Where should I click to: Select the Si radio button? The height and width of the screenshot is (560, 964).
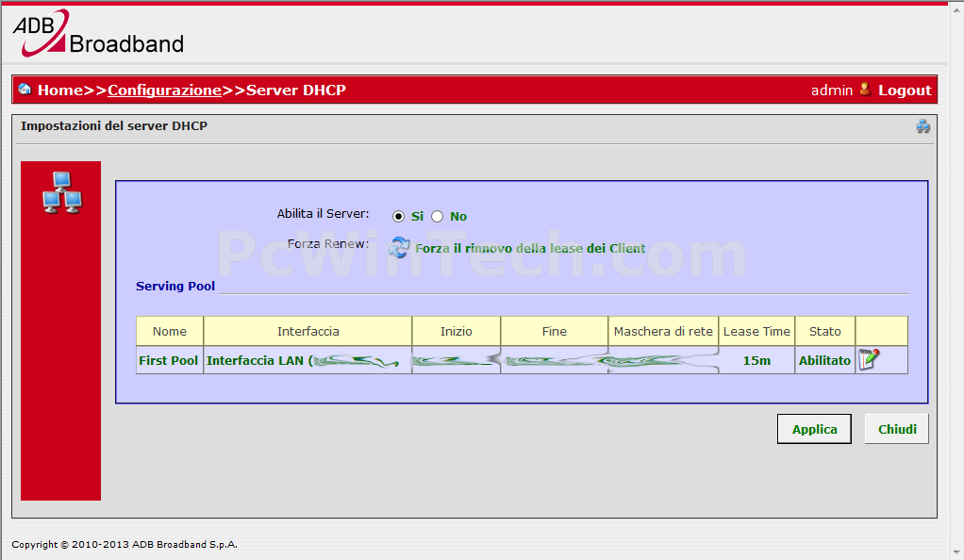point(398,217)
